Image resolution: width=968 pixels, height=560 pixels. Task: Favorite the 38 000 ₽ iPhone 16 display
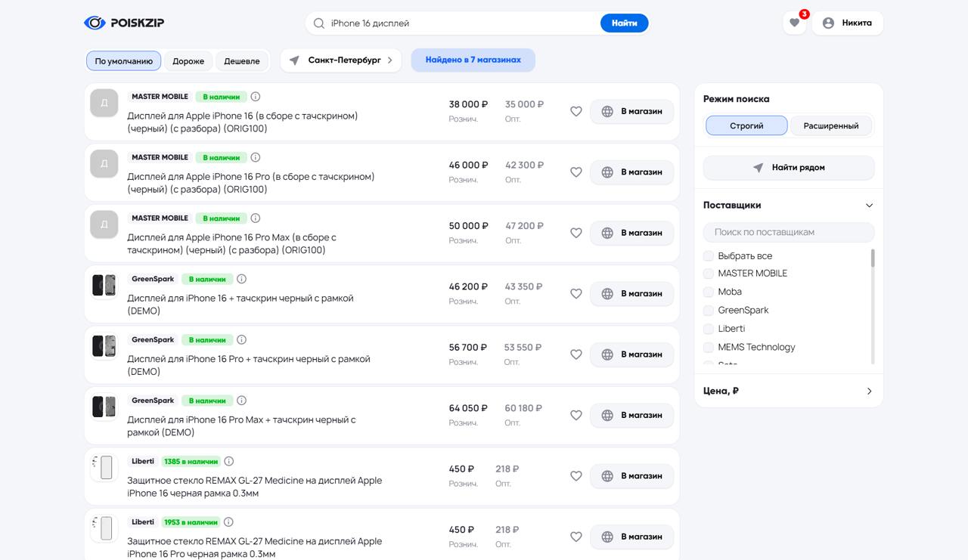point(576,111)
